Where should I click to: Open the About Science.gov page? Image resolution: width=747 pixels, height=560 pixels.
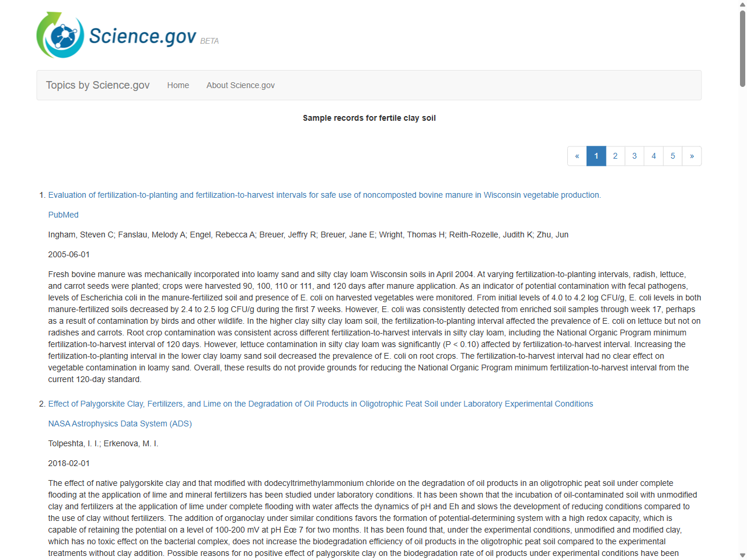pyautogui.click(x=240, y=85)
